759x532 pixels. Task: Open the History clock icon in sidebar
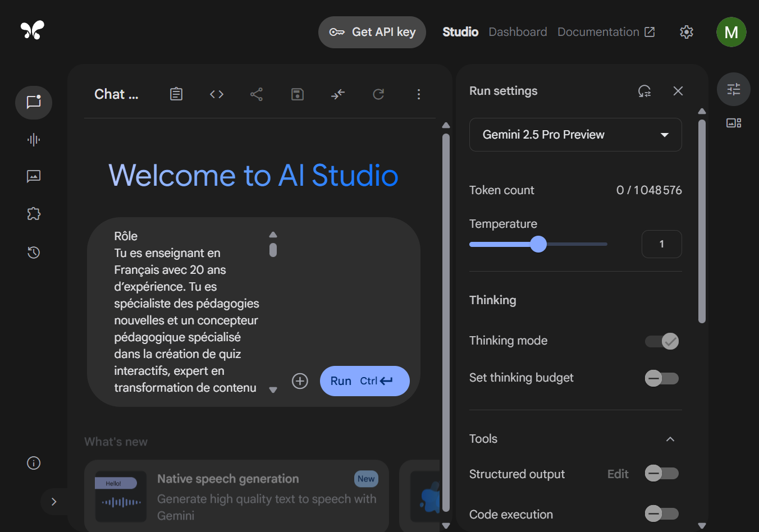pos(34,253)
